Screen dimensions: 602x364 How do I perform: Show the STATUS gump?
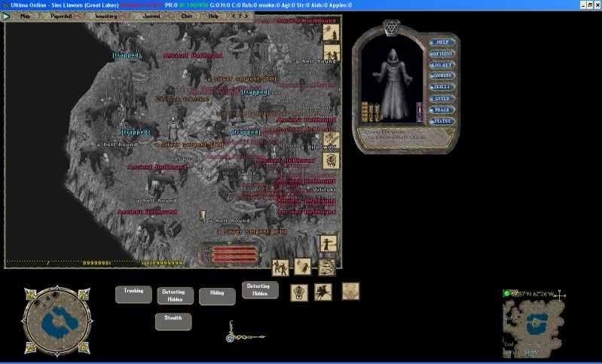tap(442, 121)
